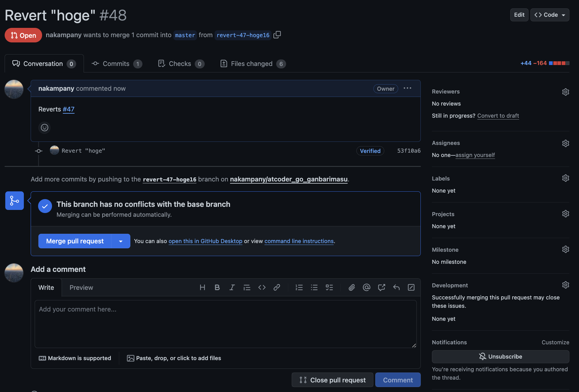Mention a user with the @ icon
Image resolution: width=579 pixels, height=392 pixels.
[x=367, y=287]
